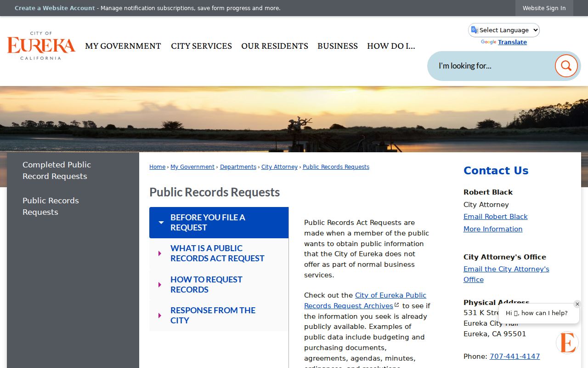
Task: Open Public Records Requests sidebar link
Action: pyautogui.click(x=51, y=206)
